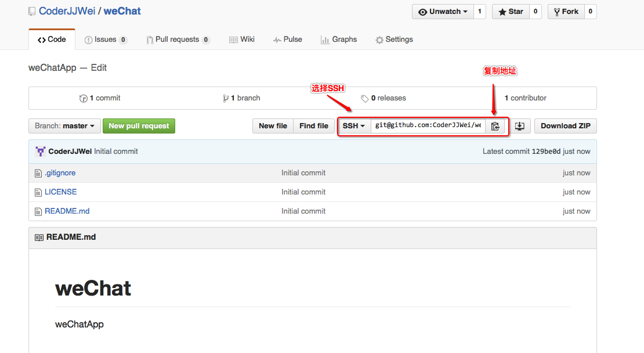Open the Branch: master dropdown

point(64,126)
